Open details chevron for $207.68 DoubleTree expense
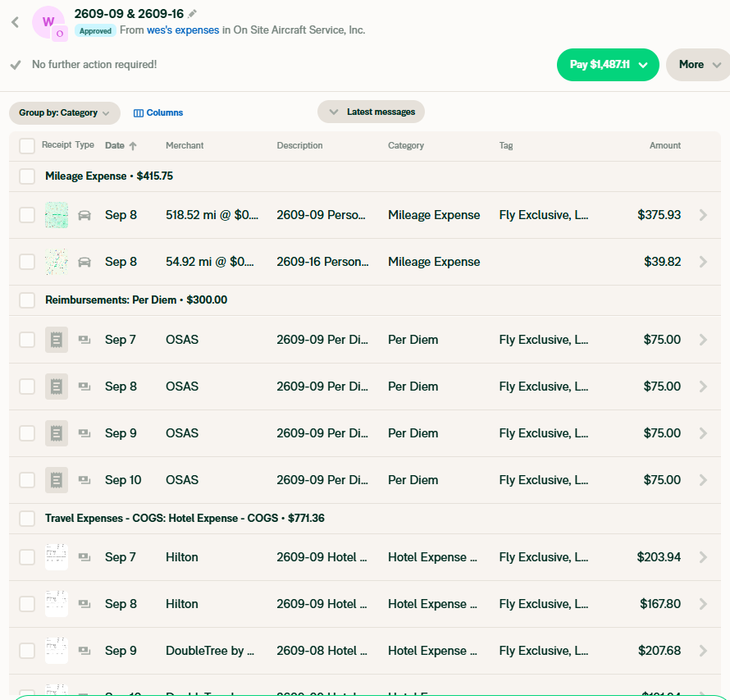The image size is (730, 700). [703, 651]
